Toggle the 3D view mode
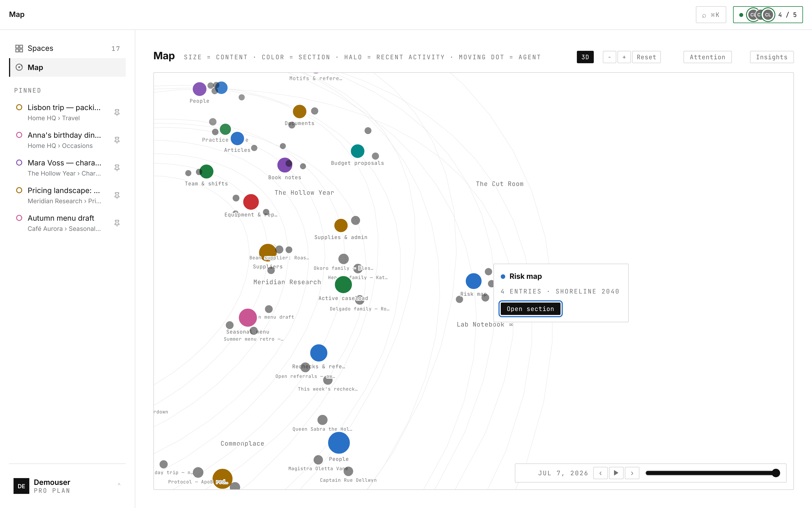Image resolution: width=812 pixels, height=508 pixels. [x=585, y=57]
